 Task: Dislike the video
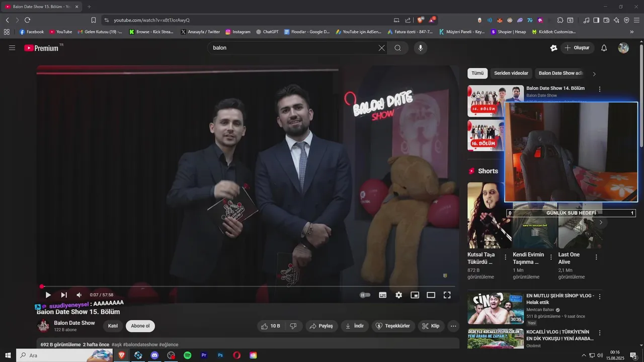coord(293,326)
